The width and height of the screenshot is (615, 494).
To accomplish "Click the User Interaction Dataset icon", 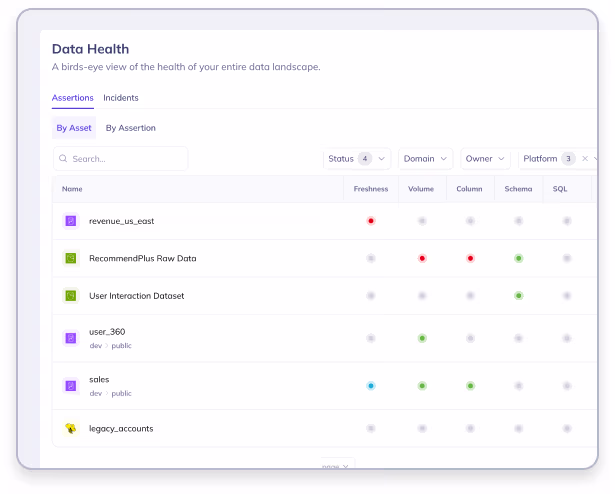I will 71,296.
